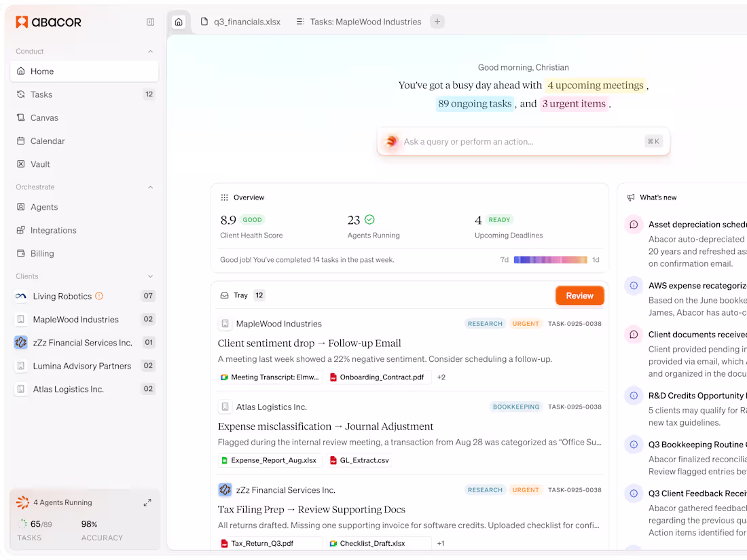Open R&D Credits Opportunity info icon
The width and height of the screenshot is (747, 560).
[x=634, y=396]
